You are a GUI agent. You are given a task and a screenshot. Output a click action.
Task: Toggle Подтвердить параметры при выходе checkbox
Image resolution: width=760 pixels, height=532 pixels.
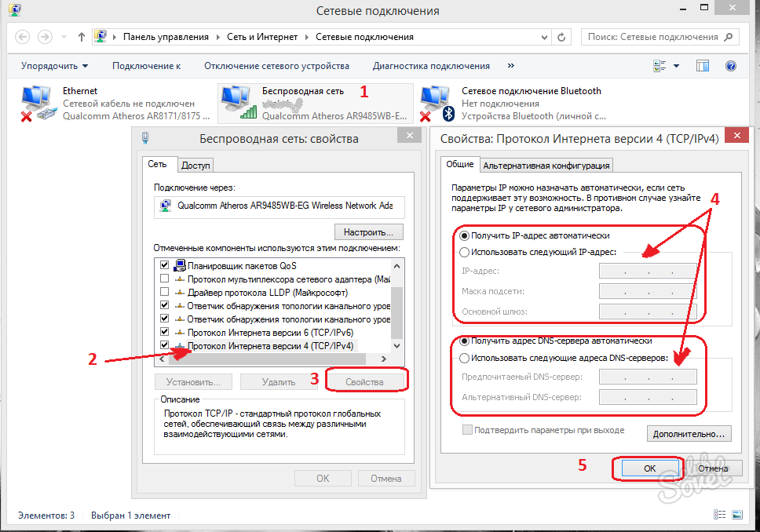coord(467,430)
